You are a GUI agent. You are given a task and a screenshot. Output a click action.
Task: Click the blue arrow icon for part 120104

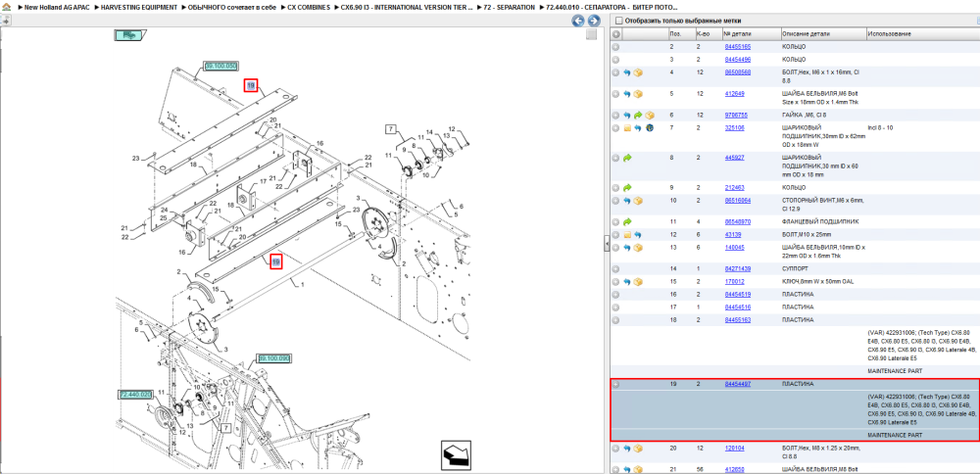tap(627, 449)
